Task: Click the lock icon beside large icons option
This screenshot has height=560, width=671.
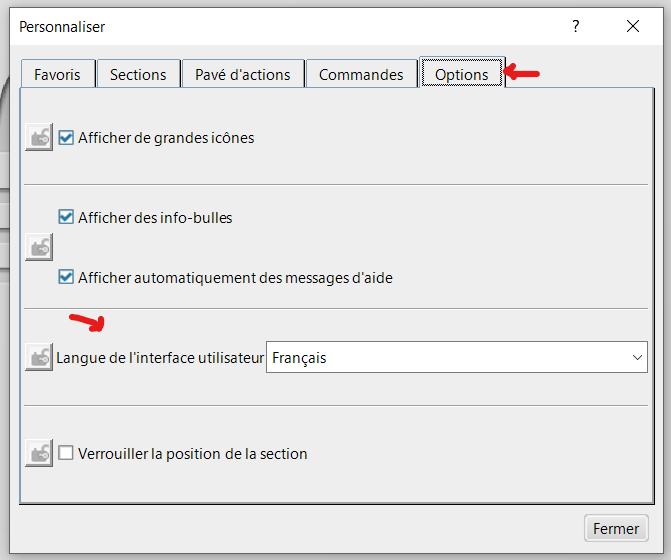Action: [39, 138]
